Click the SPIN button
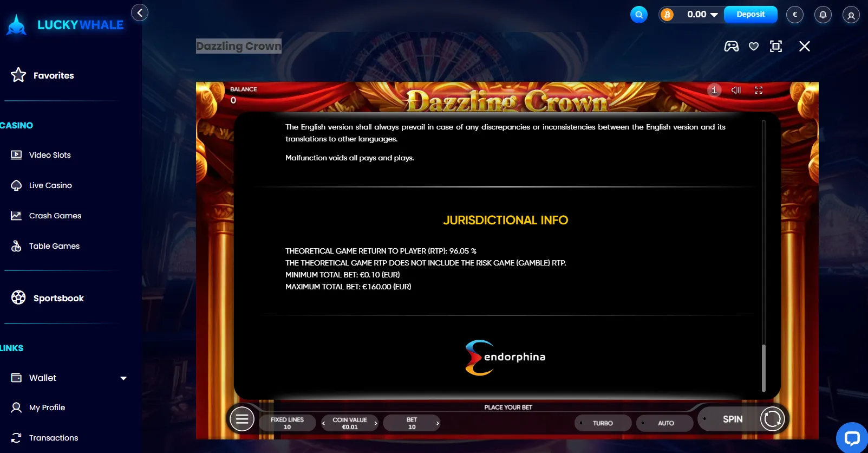This screenshot has width=868, height=453. (733, 419)
